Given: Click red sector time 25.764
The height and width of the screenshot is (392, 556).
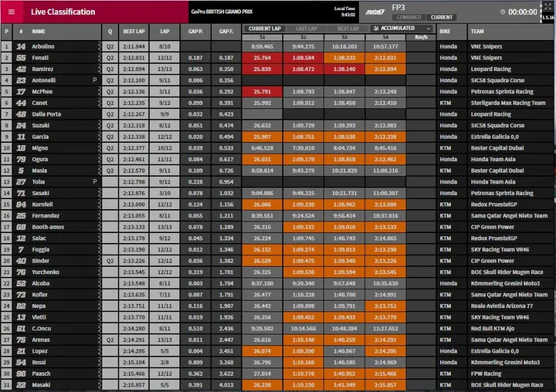Looking at the screenshot, I should click(x=262, y=58).
